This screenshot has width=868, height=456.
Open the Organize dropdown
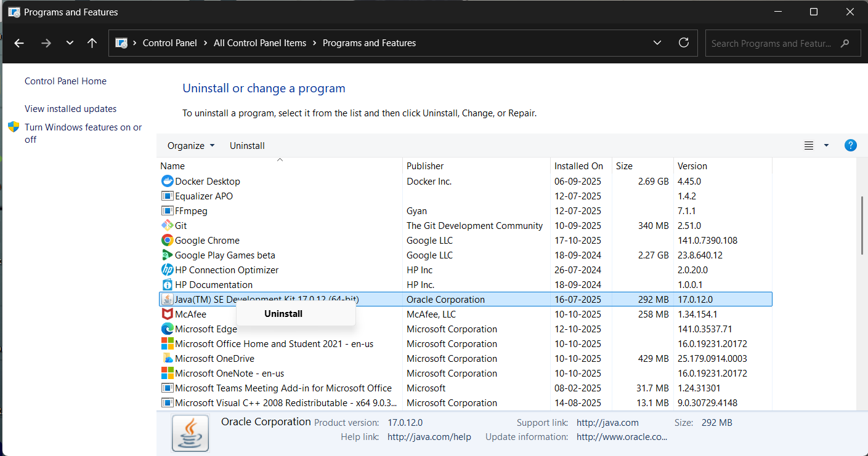(190, 145)
